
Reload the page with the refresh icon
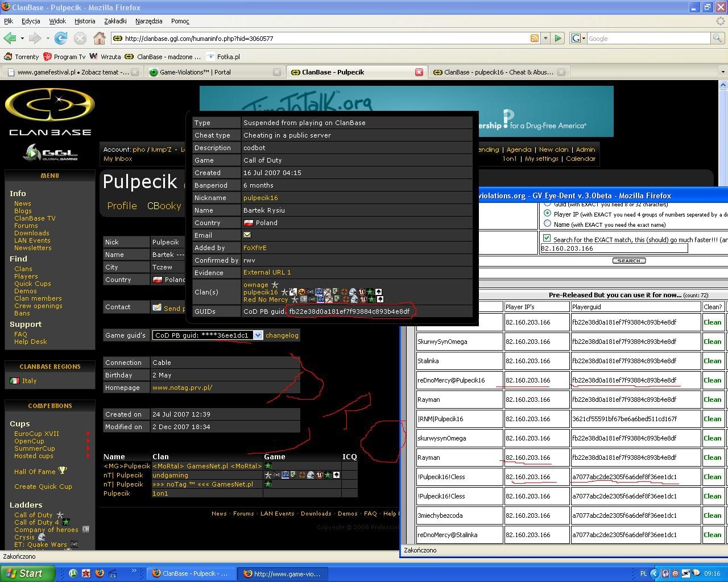61,38
